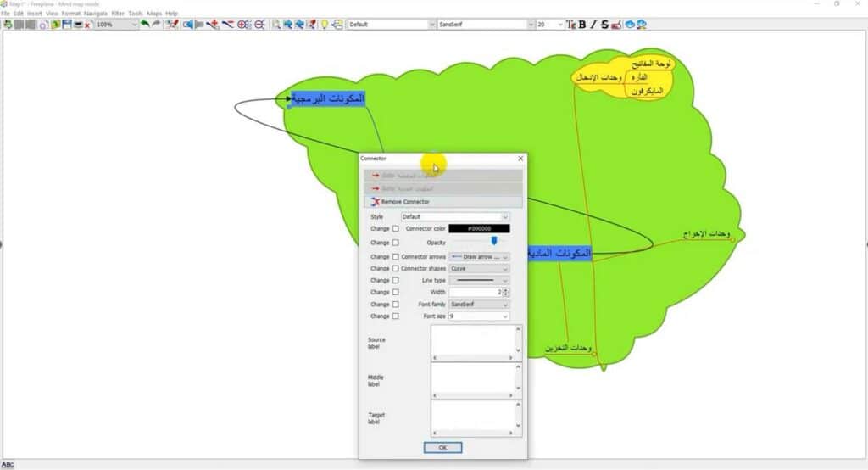The height and width of the screenshot is (470, 868).
Task: Click the cloud icon with yellow base
Action: click(x=642, y=25)
